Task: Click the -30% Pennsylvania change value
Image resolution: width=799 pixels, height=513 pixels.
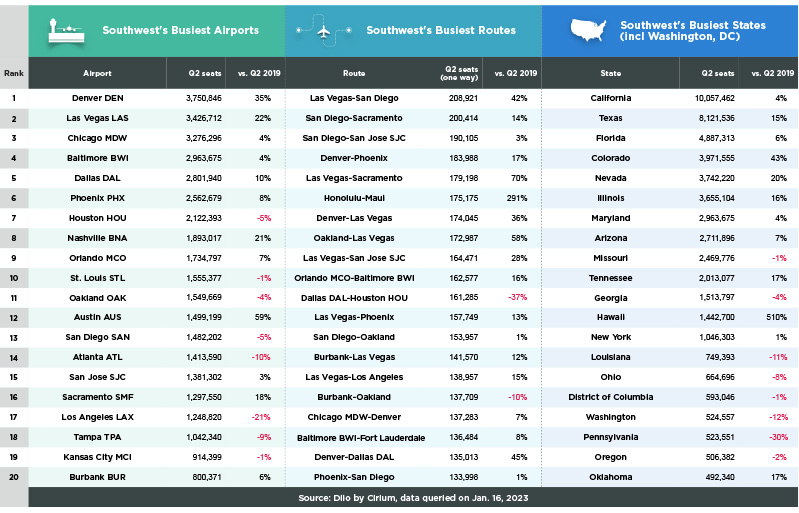Action: pos(778,437)
